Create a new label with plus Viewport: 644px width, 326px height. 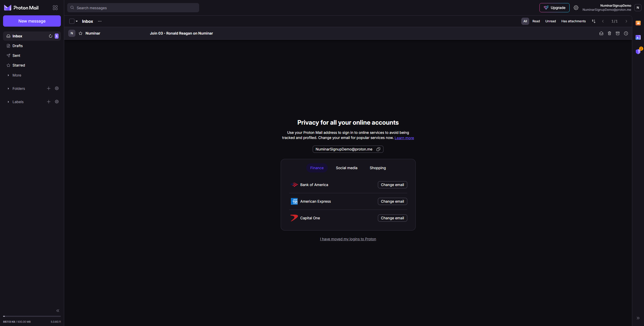pyautogui.click(x=49, y=102)
